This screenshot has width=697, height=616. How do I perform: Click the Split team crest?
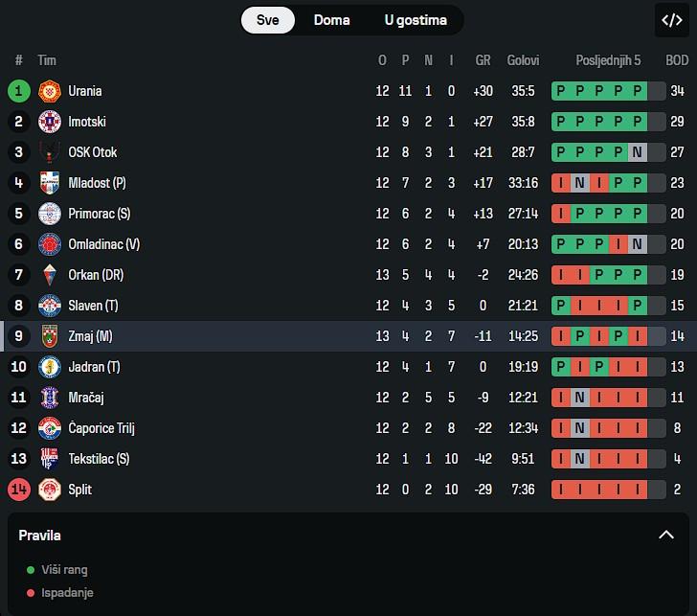(50, 490)
